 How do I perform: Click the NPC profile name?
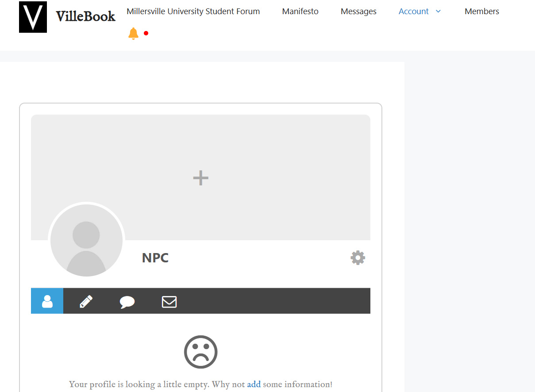155,258
